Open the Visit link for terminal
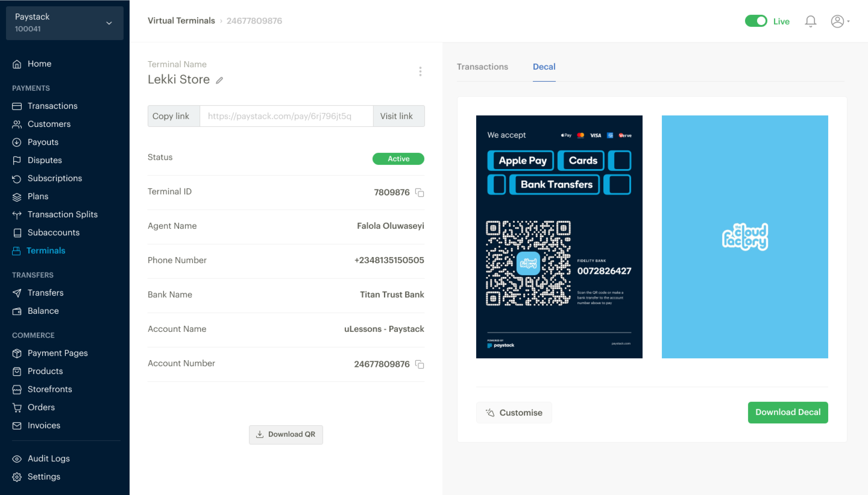868x495 pixels. click(x=396, y=116)
